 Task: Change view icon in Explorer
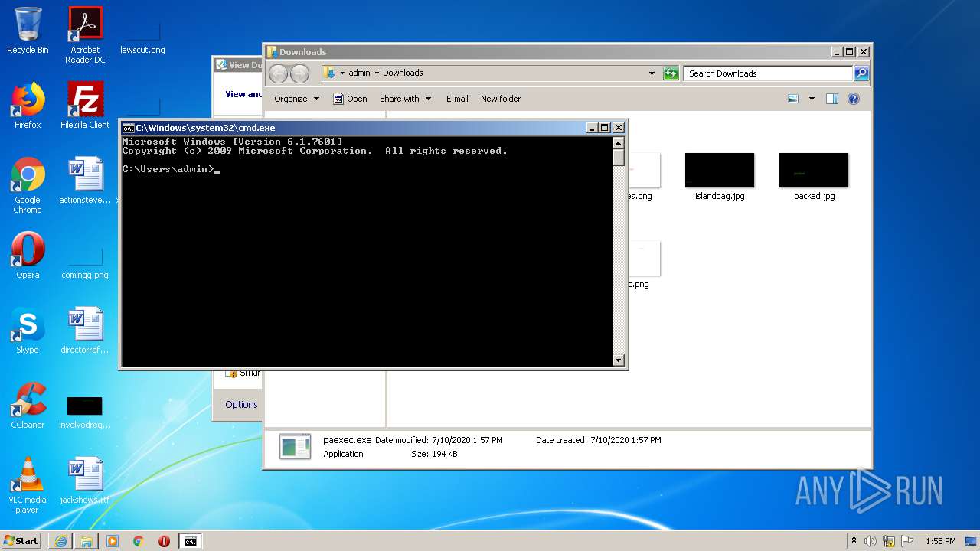[793, 99]
